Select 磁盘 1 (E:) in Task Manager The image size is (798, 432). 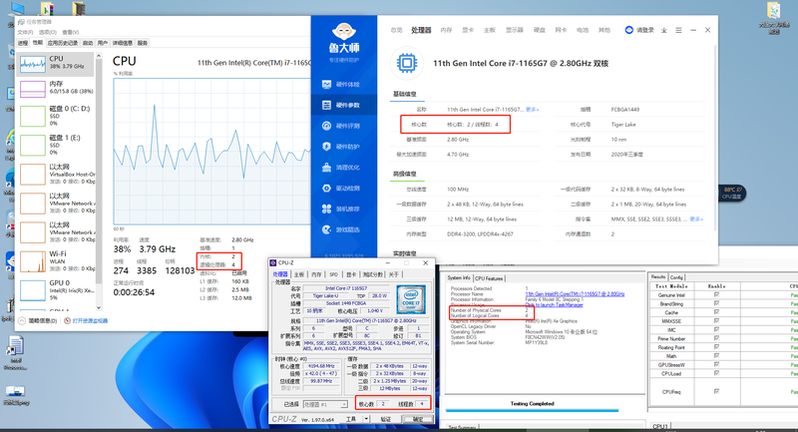pyautogui.click(x=56, y=145)
